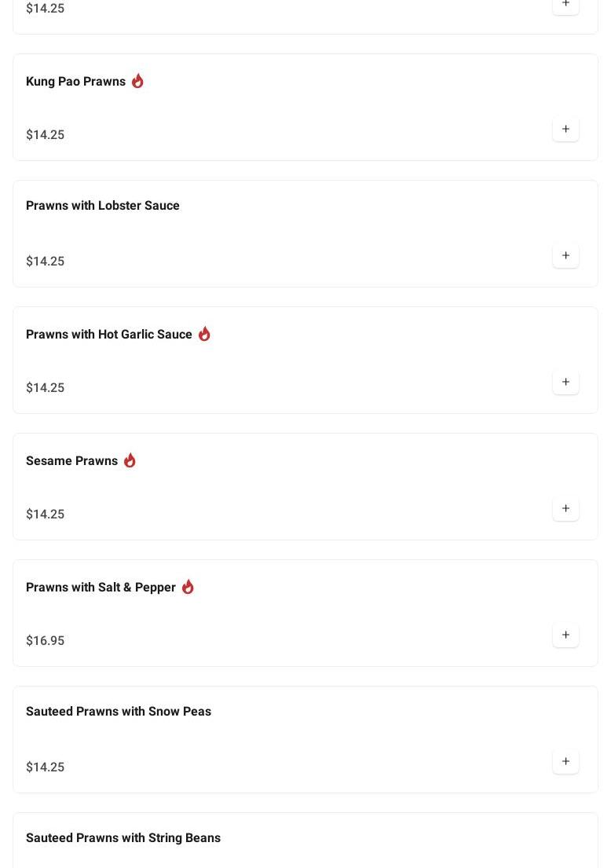This screenshot has height=868, width=611.
Task: Open Sesame Prawns item title
Action: [71, 461]
